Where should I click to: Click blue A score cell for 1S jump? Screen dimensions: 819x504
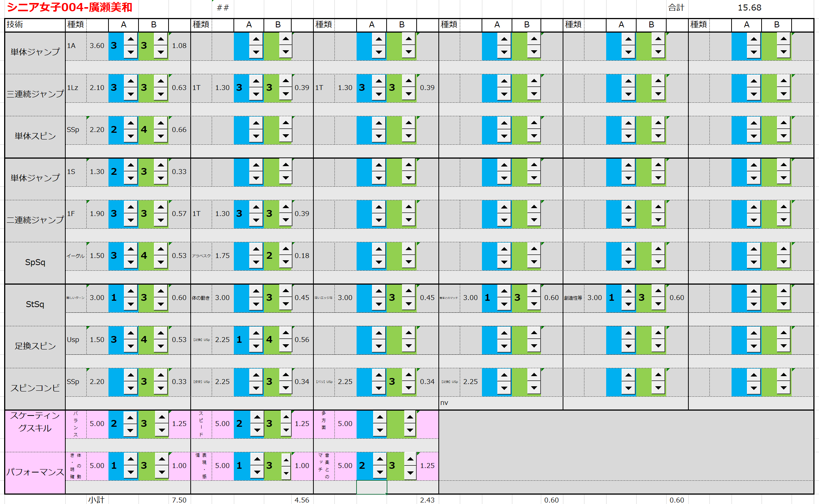pos(115,172)
